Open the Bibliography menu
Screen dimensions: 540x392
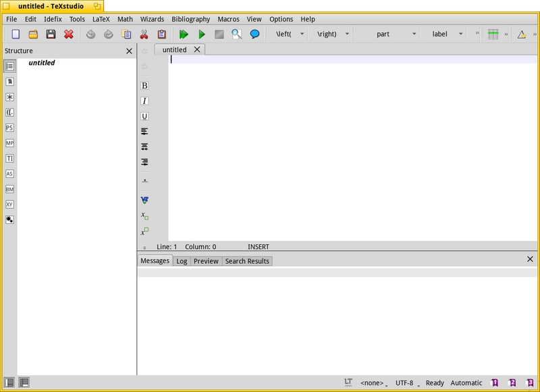191,20
